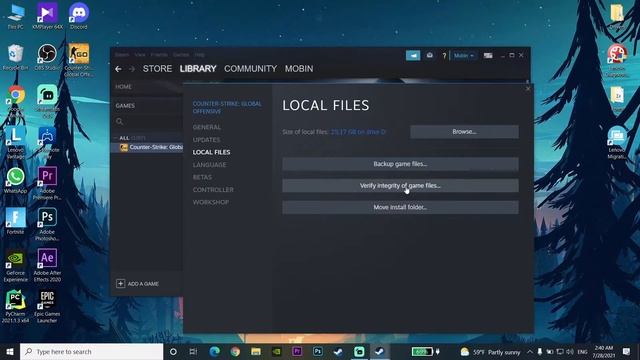Screen dimensions: 640x360
Task: Open Adobe Photoshop desktop shortcut
Action: [47, 224]
